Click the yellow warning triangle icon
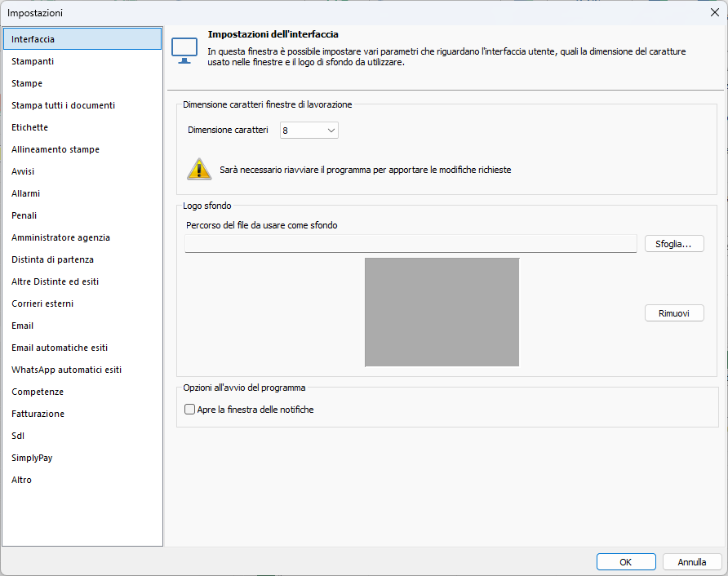The width and height of the screenshot is (728, 576). pyautogui.click(x=198, y=169)
